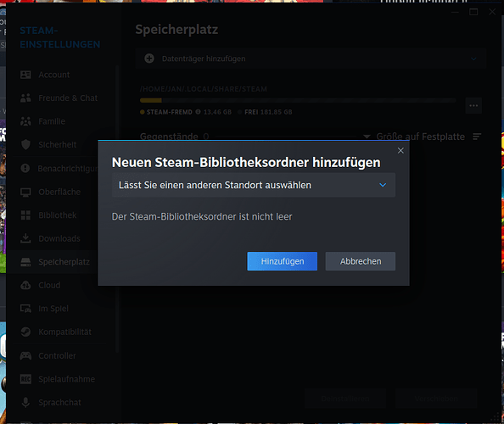Close the library folder dialog via X
Viewport: 504px width, 424px height.
(400, 150)
